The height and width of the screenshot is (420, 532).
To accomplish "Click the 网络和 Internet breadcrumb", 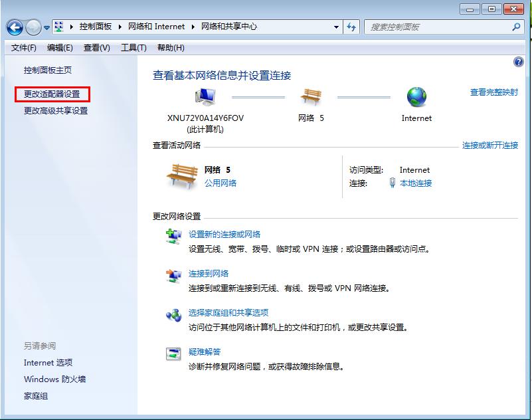I will pos(156,27).
